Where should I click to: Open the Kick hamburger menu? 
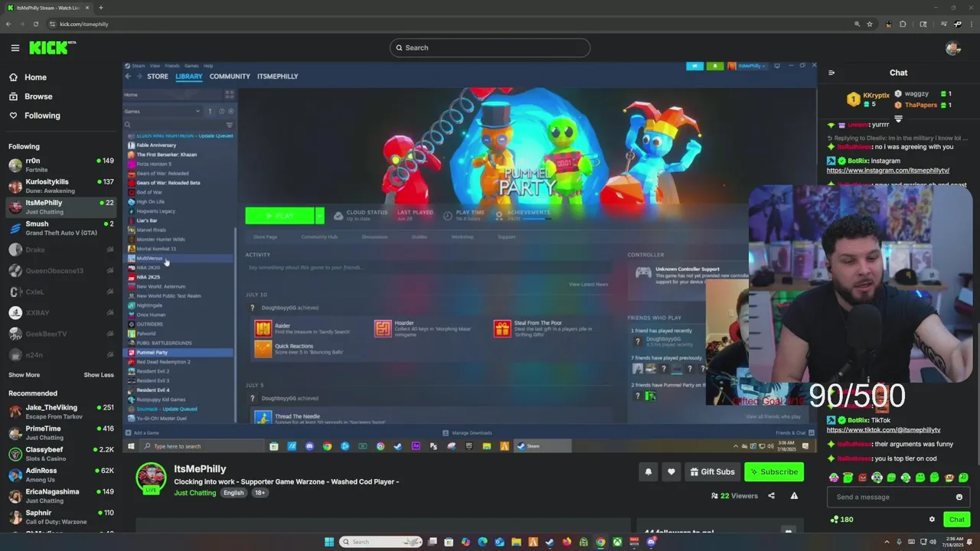pyautogui.click(x=15, y=47)
